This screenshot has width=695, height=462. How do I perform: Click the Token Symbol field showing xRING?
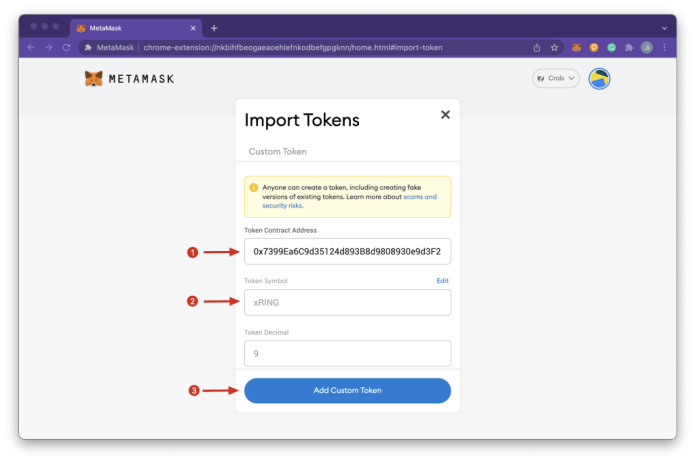[x=348, y=303]
